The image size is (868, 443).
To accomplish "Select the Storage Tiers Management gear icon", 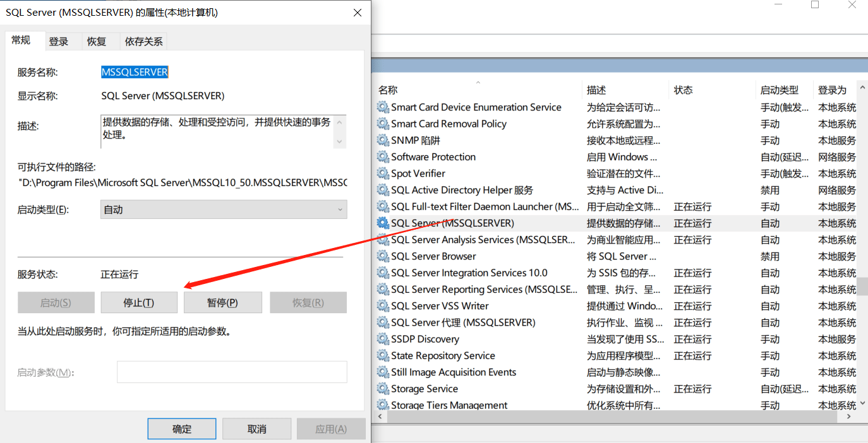I will pos(383,405).
